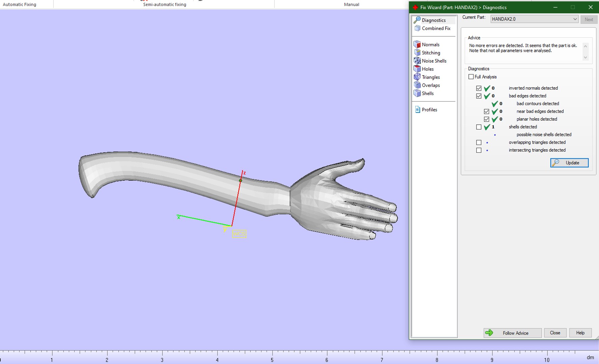This screenshot has width=599, height=364.
Task: Click the Close button in Fix Wizard
Action: click(x=555, y=333)
